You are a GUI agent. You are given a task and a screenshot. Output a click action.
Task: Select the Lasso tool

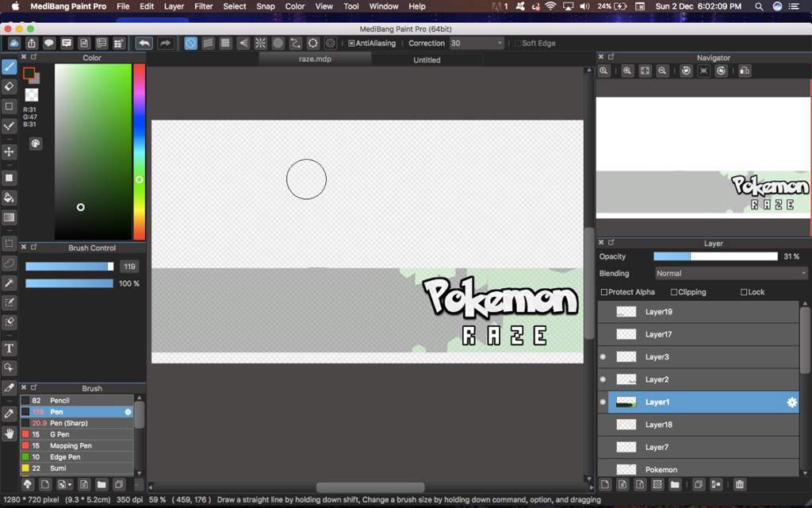(10, 264)
